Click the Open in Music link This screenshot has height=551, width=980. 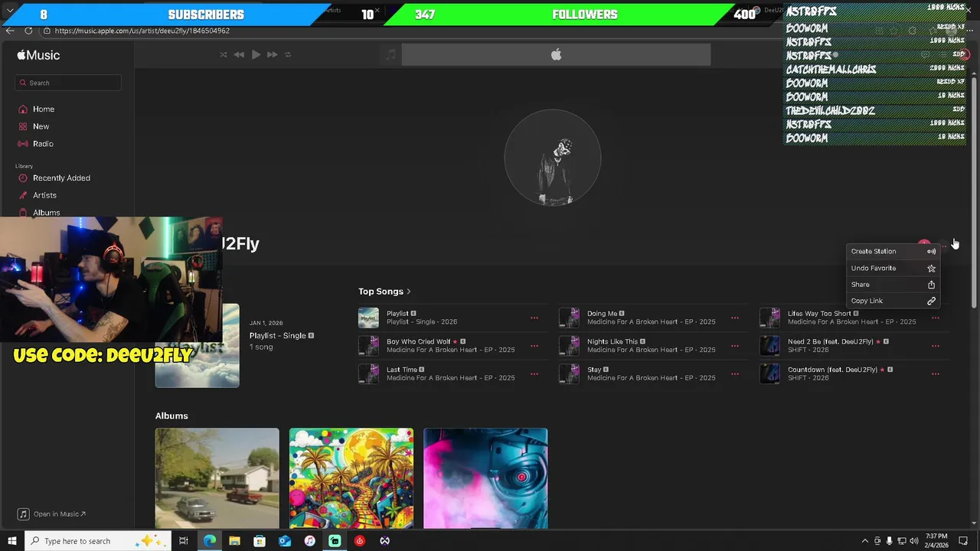tap(52, 514)
